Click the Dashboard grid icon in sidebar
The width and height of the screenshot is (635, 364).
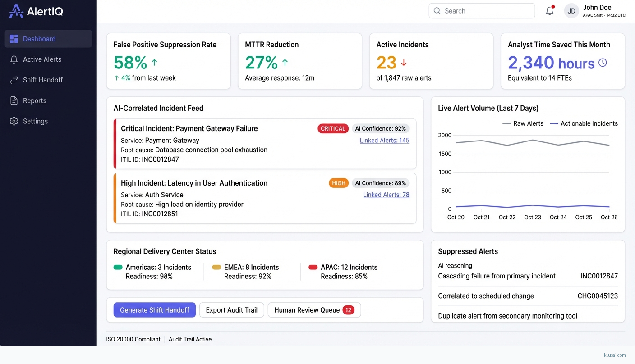[14, 39]
